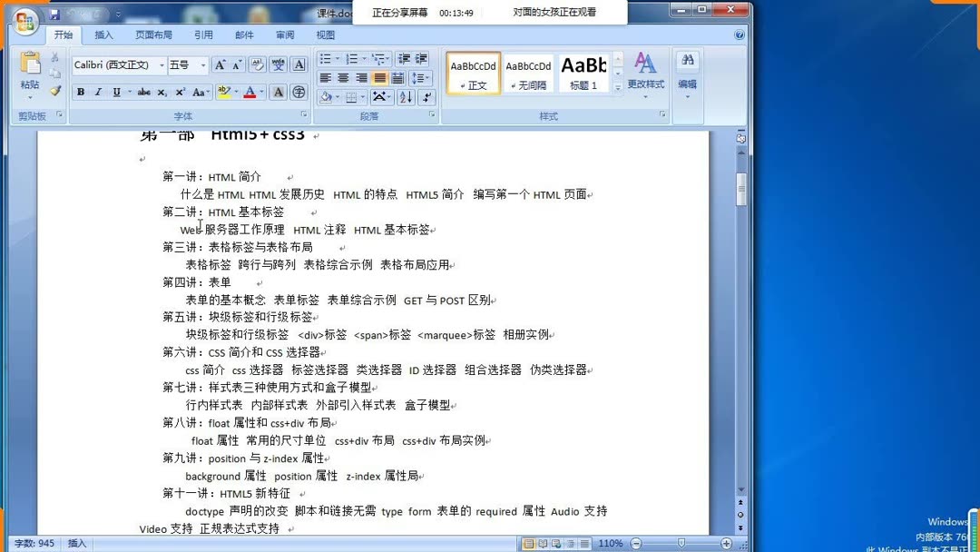Viewport: 980px width, 552px height.
Task: Switch to the 插入 ribbon tab
Action: click(x=103, y=34)
